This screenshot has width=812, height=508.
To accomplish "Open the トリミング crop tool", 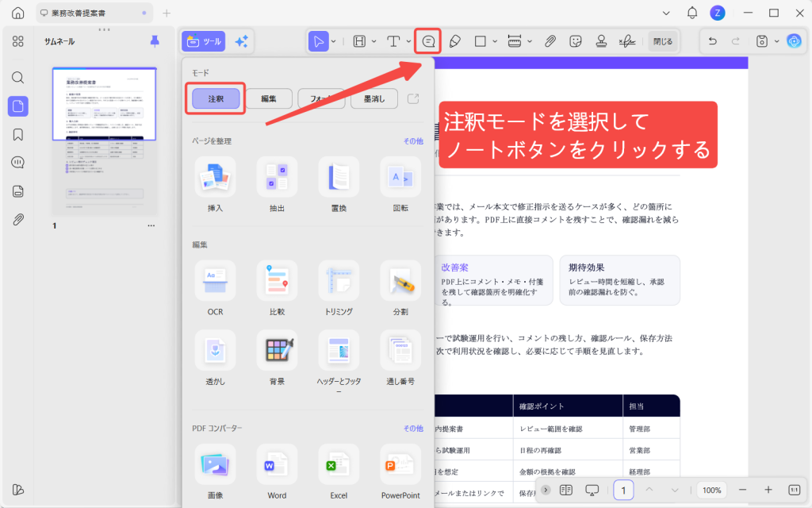I will pos(339,289).
